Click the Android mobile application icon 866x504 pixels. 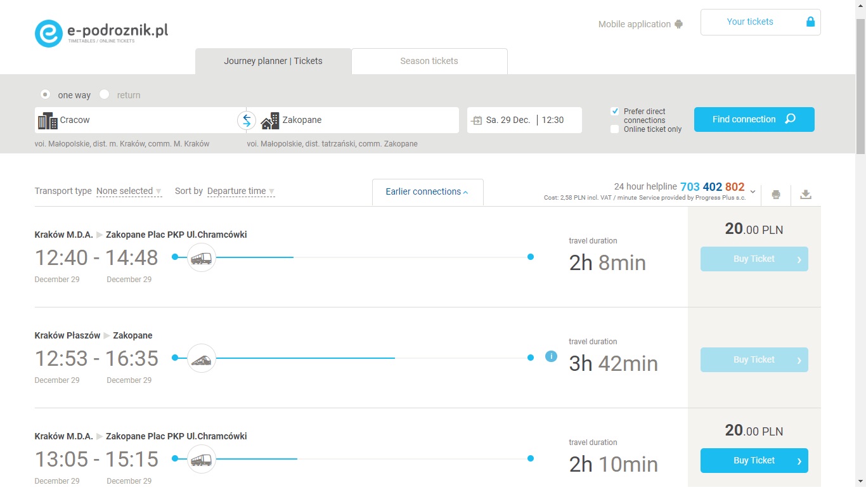click(679, 25)
